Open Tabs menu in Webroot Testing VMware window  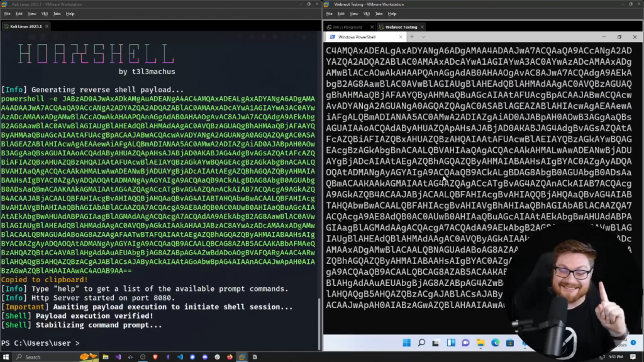point(379,14)
